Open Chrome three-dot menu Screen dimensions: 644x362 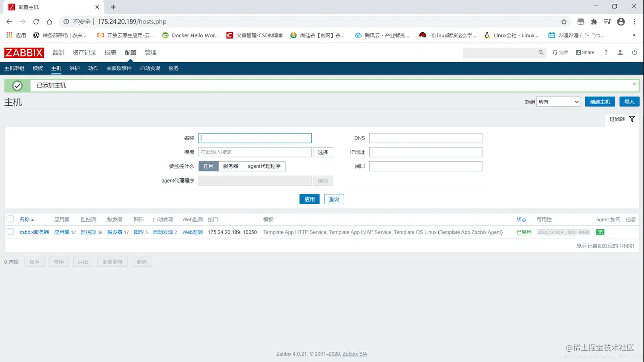click(x=634, y=22)
